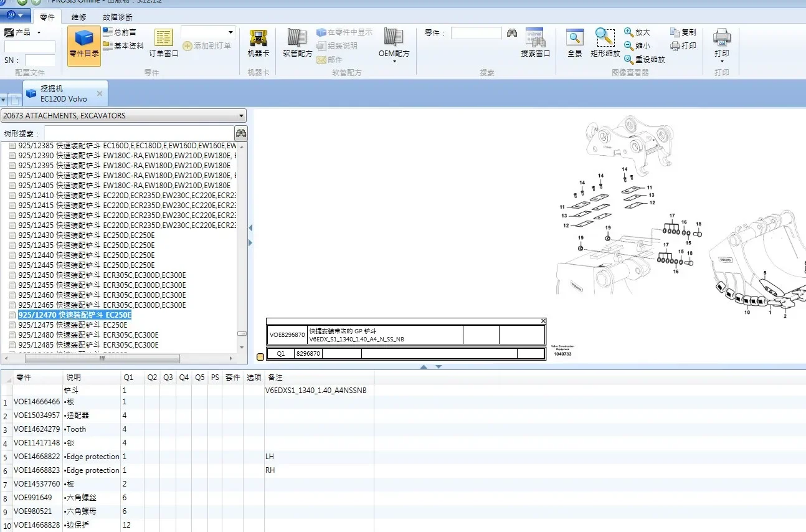Open the 零件目录 parts catalog

click(84, 44)
